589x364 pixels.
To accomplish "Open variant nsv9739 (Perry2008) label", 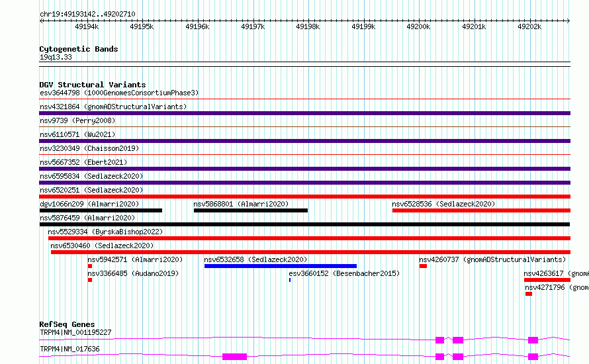I will coord(77,120).
